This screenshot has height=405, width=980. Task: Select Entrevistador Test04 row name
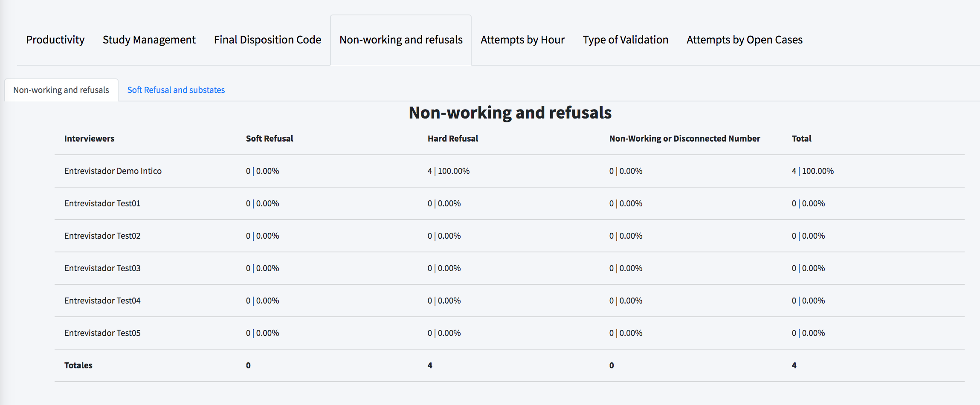(102, 301)
